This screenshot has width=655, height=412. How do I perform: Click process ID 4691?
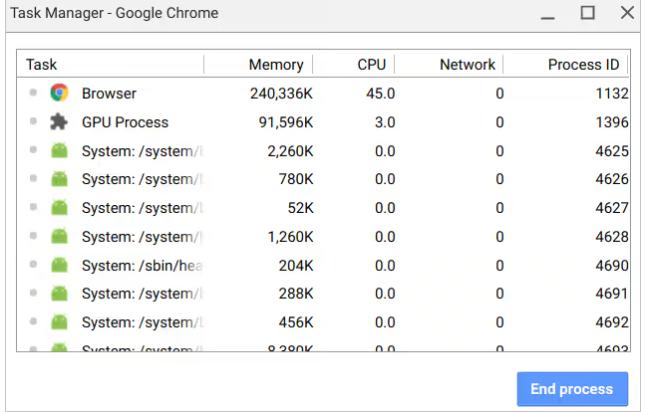pos(612,294)
